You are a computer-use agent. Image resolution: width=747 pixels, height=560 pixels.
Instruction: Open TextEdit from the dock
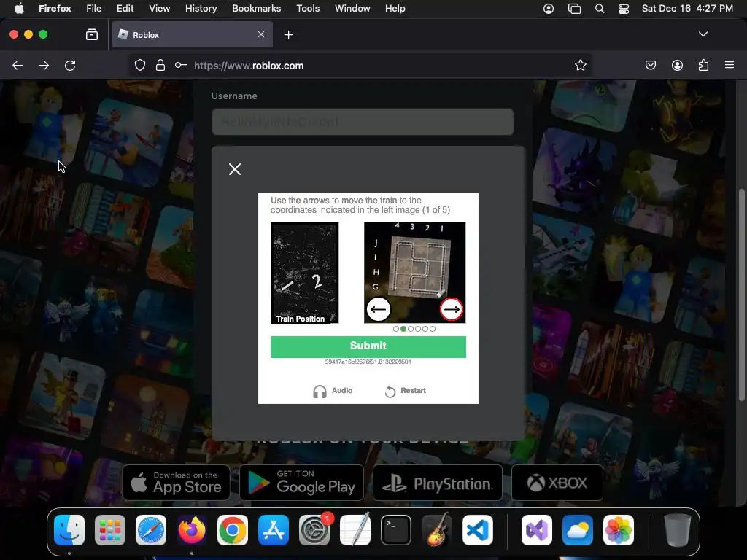[x=355, y=530]
